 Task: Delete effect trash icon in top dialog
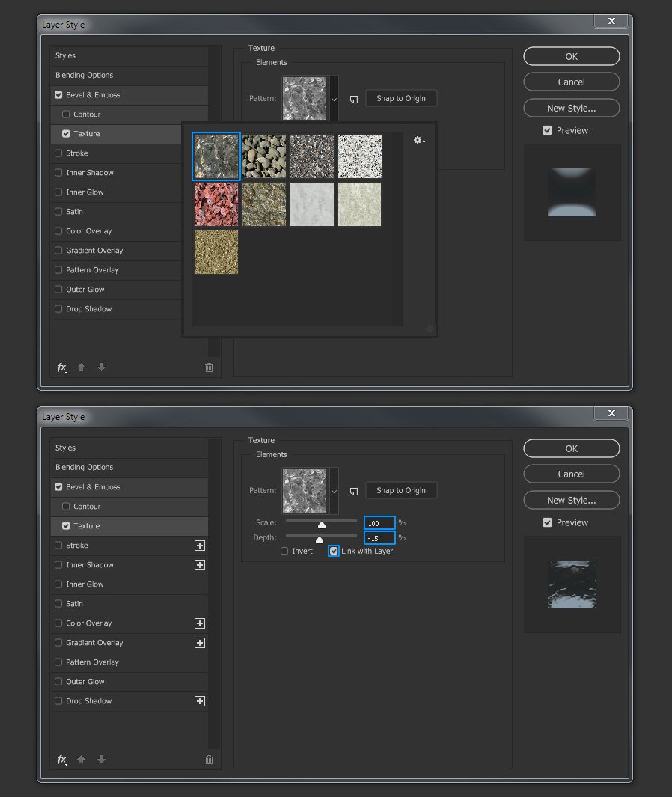click(209, 367)
